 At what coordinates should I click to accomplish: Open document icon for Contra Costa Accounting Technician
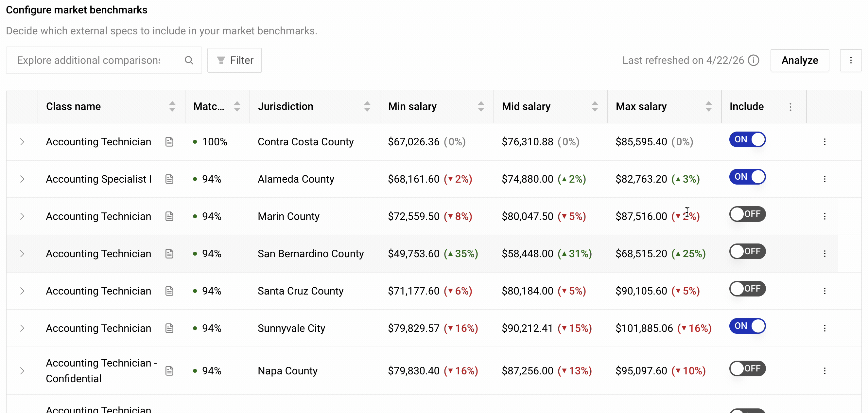[x=169, y=142]
